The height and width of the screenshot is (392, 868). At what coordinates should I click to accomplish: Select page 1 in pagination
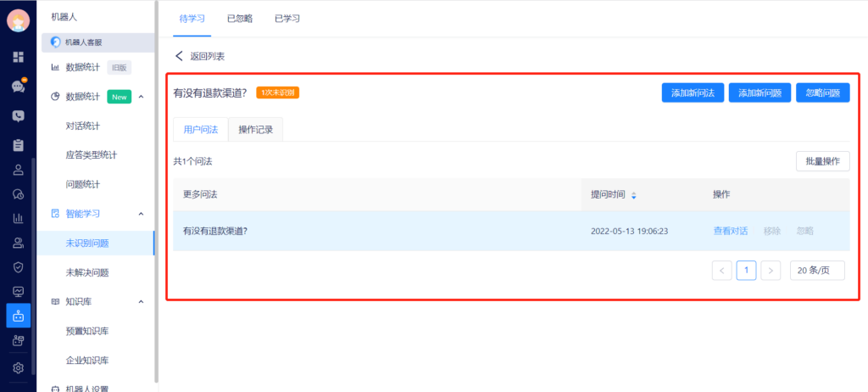(746, 271)
